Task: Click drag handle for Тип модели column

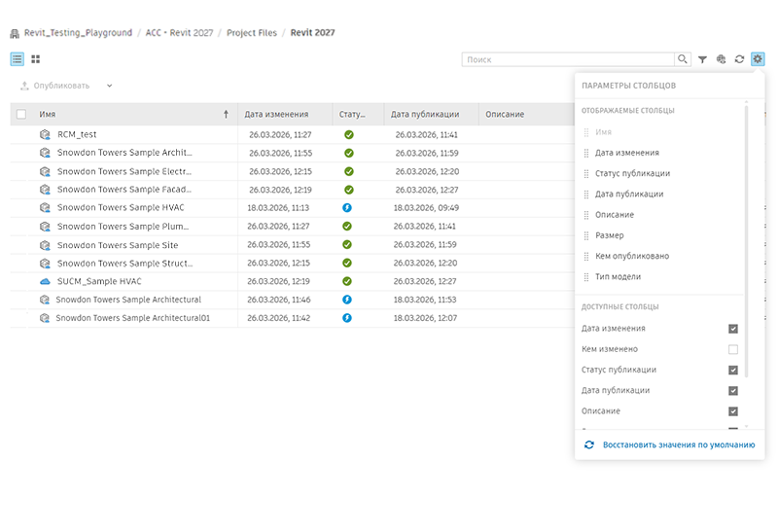Action: tap(586, 277)
